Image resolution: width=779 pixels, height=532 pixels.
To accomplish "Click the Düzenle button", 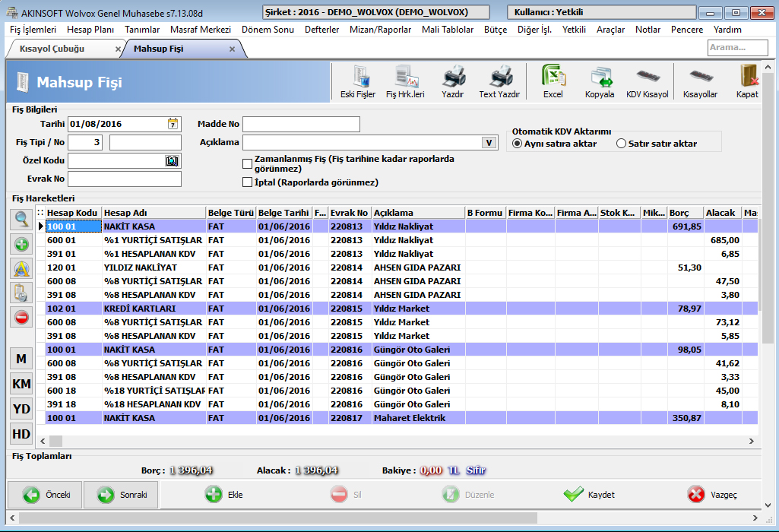I will pyautogui.click(x=468, y=495).
